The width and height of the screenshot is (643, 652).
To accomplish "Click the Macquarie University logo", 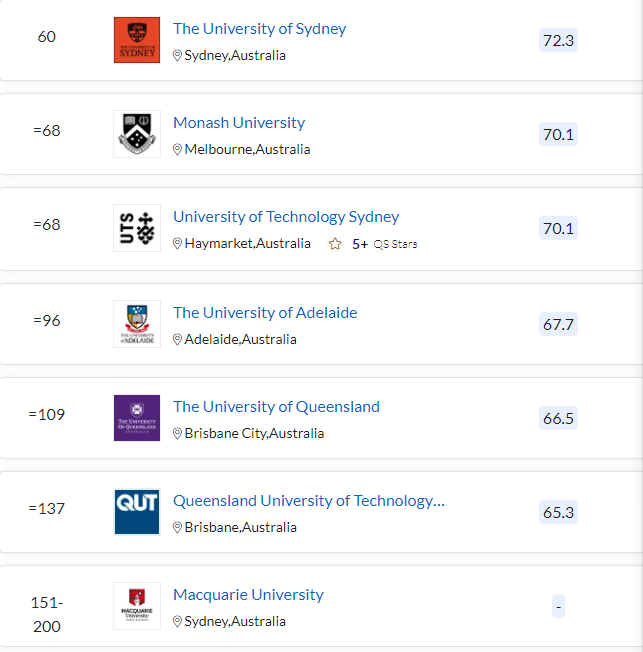I will [137, 606].
